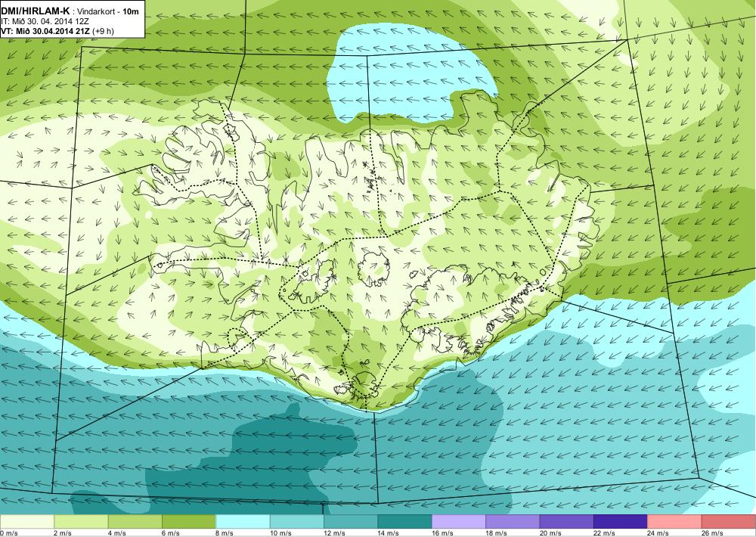This screenshot has width=756, height=537.
Task: Click the pink swatch between 24 and 26 m/s
Action: (x=675, y=522)
